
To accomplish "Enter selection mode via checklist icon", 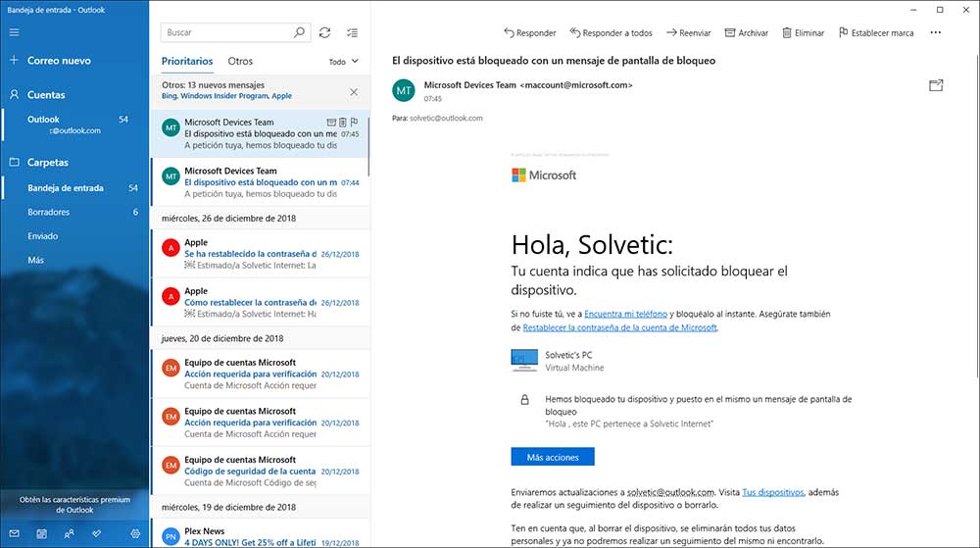I will pyautogui.click(x=353, y=32).
